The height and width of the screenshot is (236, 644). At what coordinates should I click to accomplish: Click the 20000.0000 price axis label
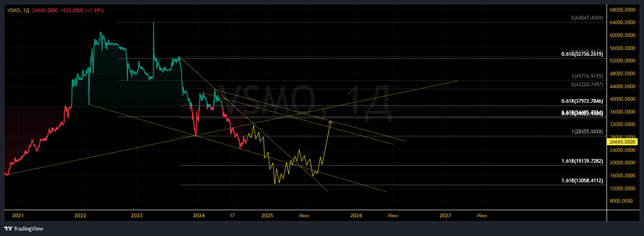coord(622,163)
